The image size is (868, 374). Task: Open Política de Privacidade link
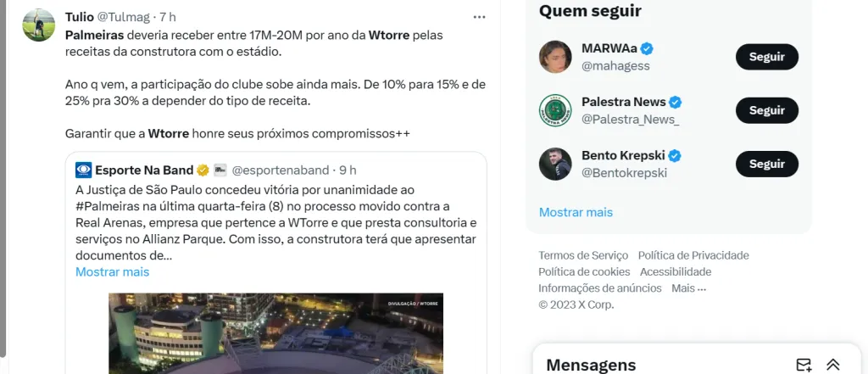tap(693, 255)
